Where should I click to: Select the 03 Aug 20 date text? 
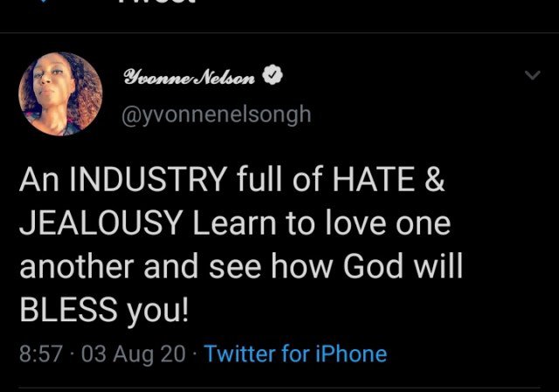(x=114, y=354)
